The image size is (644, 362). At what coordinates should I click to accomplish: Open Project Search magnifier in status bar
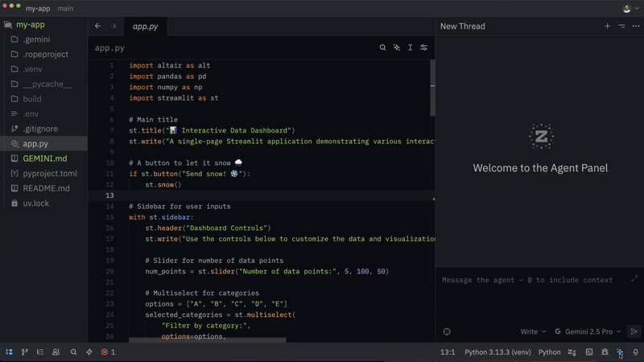tap(73, 352)
